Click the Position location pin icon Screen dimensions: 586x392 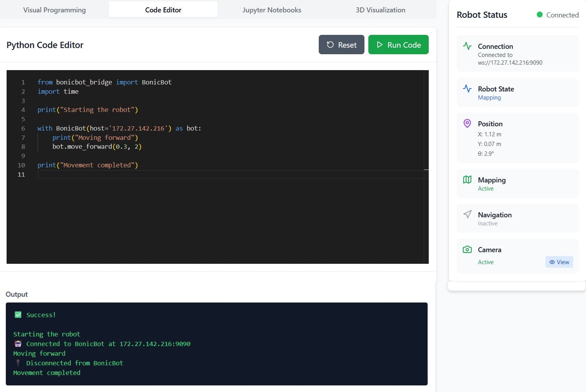(x=467, y=123)
